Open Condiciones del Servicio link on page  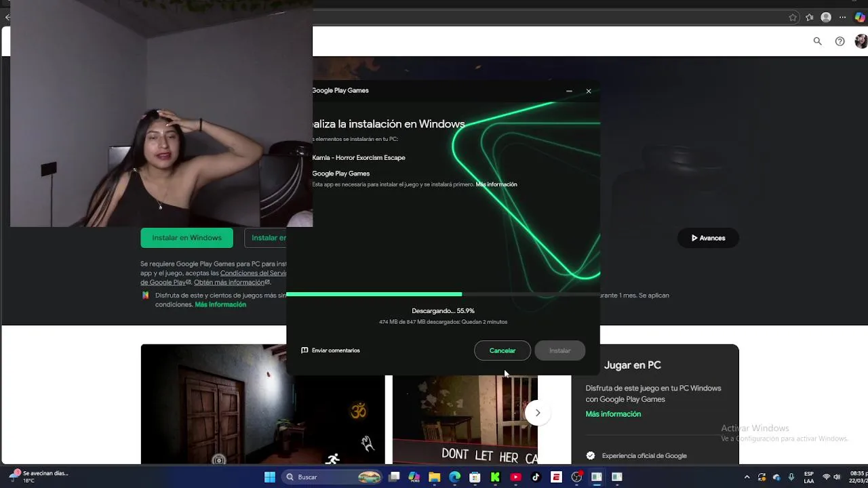[253, 273]
